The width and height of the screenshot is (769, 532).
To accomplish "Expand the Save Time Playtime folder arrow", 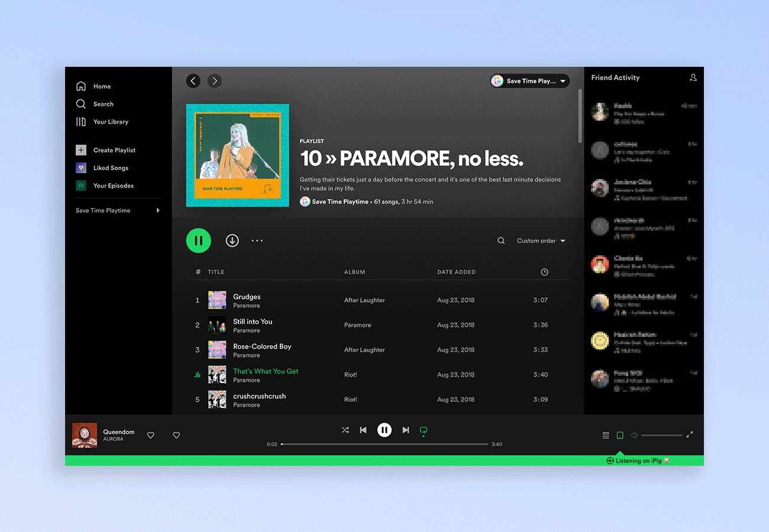I will tap(158, 210).
